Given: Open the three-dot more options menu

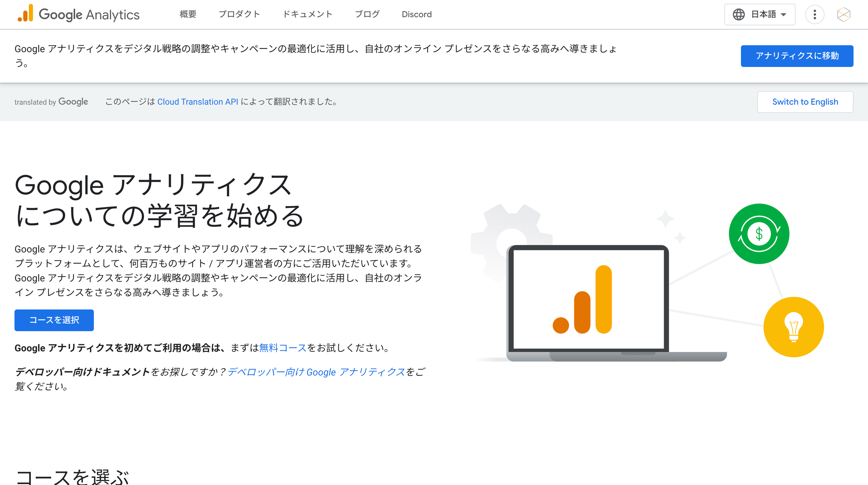Looking at the screenshot, I should click(814, 14).
